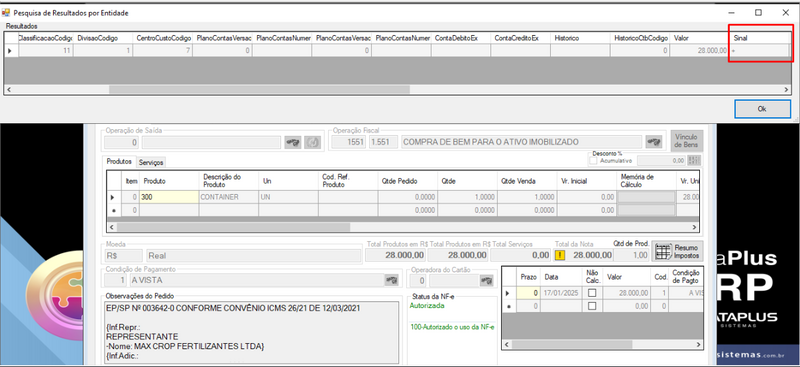Open Operação Fiscal search binoculars icon
The image size is (800, 367).
point(654,142)
